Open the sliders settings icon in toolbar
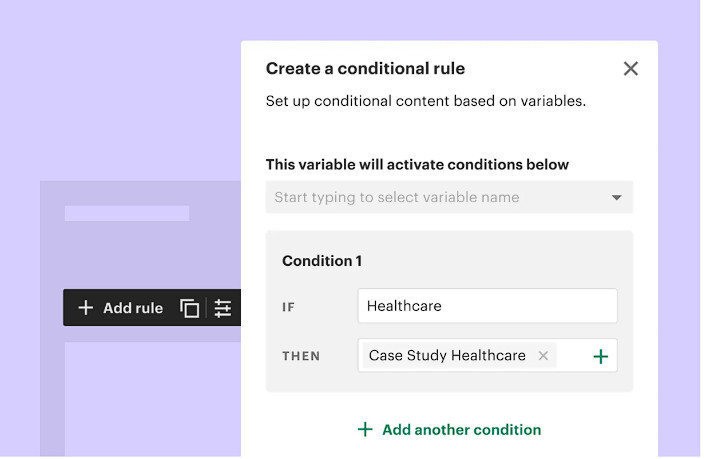This screenshot has width=704, height=459. coord(223,308)
